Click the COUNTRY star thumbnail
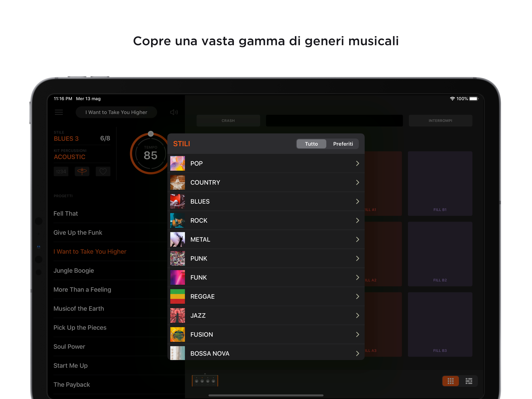The height and width of the screenshot is (399, 532). [x=177, y=182]
